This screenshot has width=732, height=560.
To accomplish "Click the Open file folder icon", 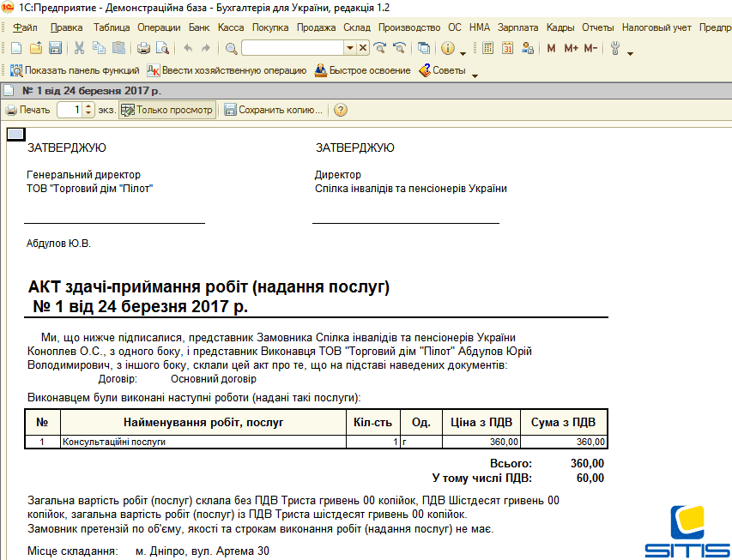I will (36, 48).
